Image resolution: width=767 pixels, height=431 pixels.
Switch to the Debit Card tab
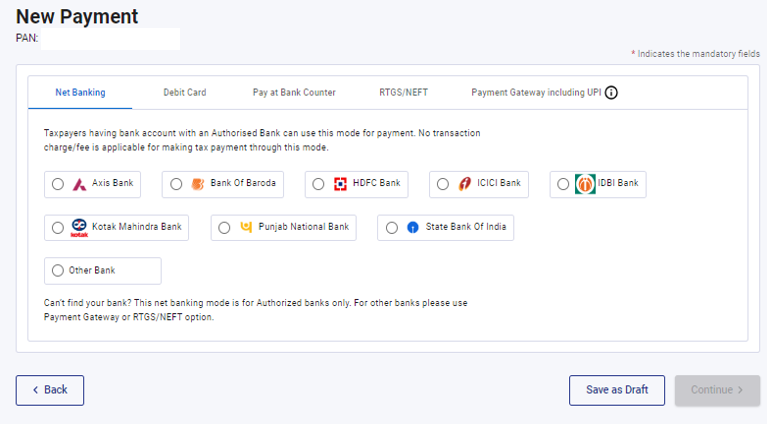click(x=184, y=93)
